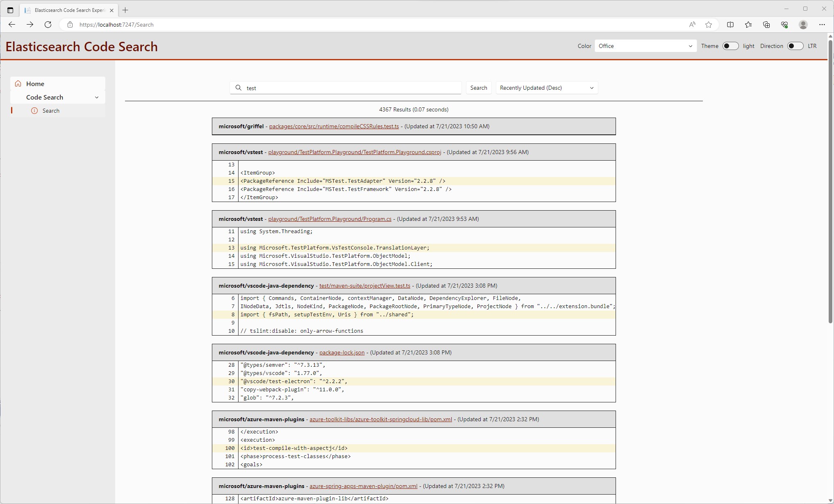Open the Search navigation item
This screenshot has height=504, width=834.
pos(58,111)
